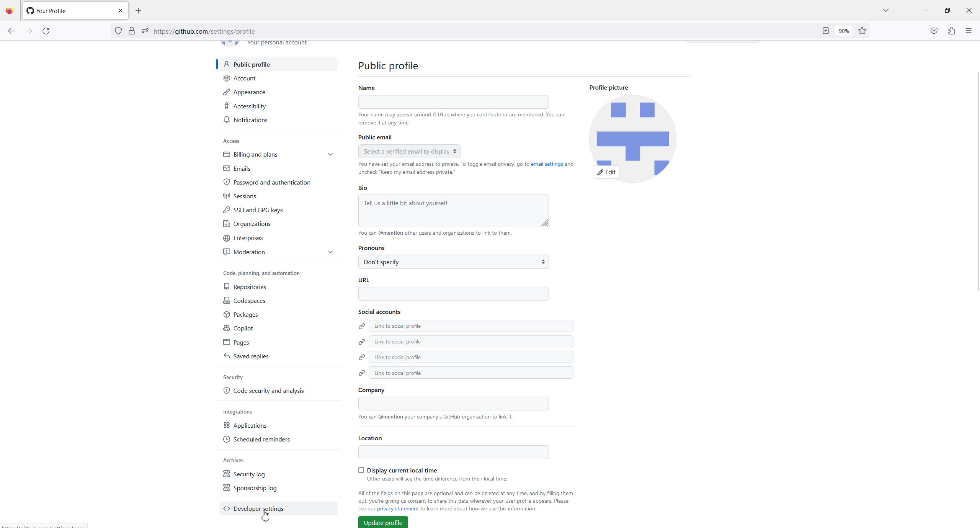
Task: Open Password and authentication settings
Action: [x=271, y=182]
